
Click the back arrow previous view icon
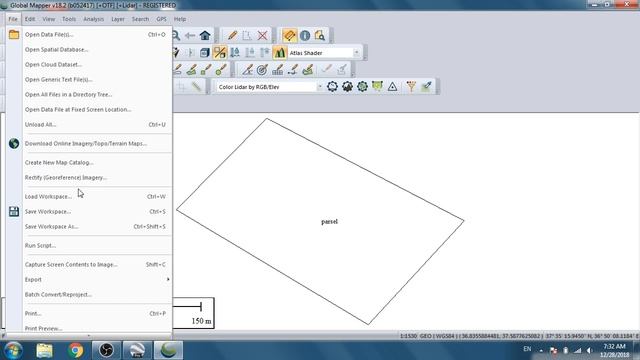[x=190, y=36]
